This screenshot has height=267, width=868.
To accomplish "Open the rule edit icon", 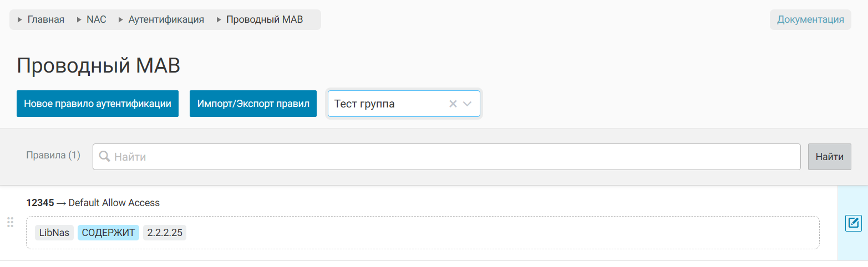I will [x=853, y=223].
